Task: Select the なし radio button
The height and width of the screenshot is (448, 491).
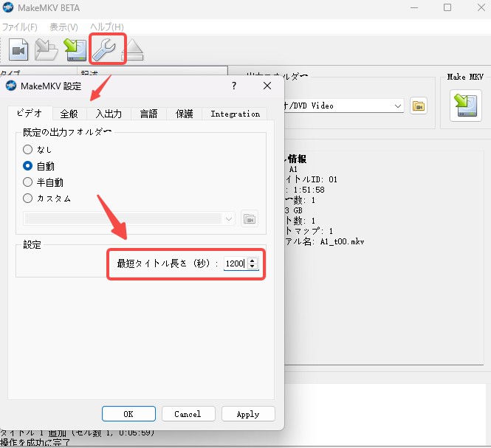Action: click(27, 149)
